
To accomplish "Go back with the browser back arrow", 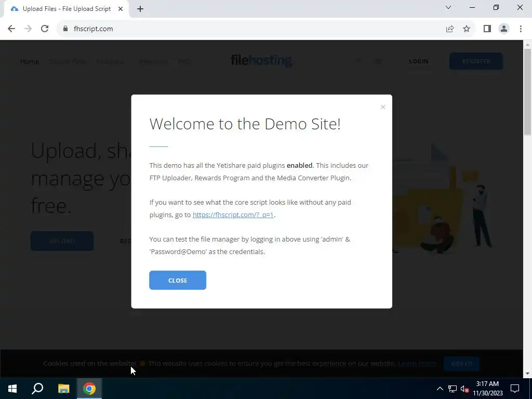I will click(x=11, y=29).
